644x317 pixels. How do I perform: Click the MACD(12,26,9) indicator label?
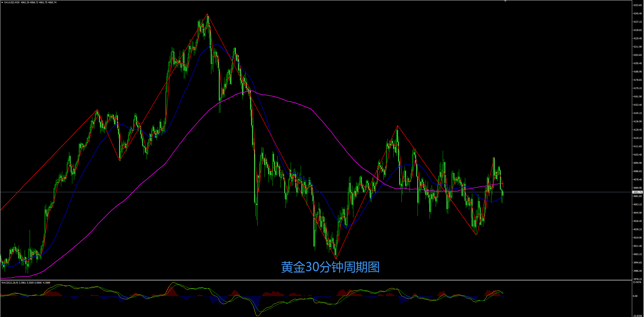point(10,283)
